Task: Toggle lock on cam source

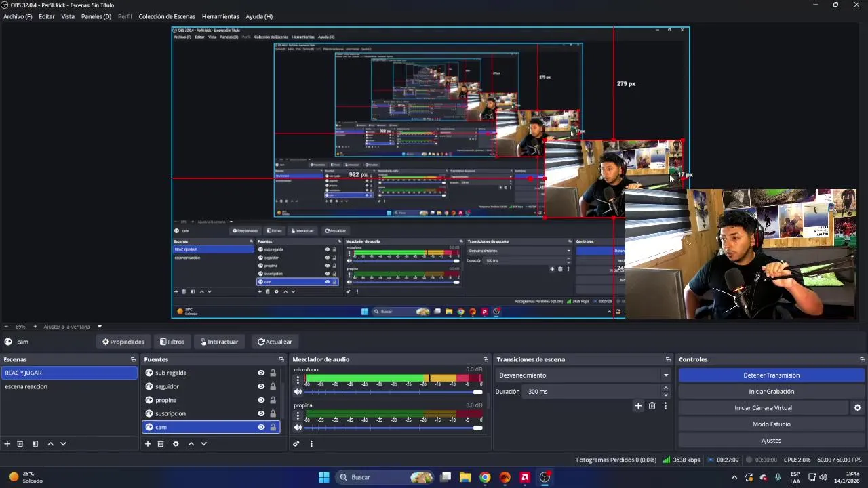Action: (273, 427)
